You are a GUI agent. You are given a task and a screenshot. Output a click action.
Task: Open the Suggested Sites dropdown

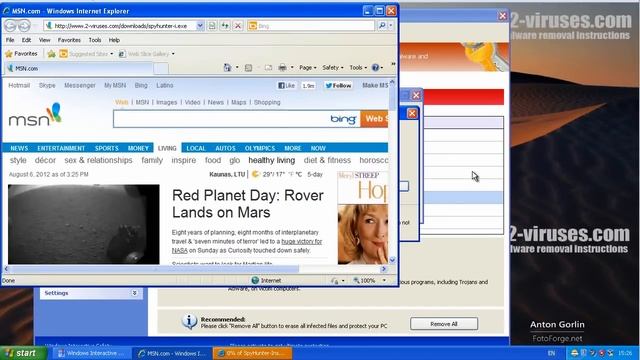pyautogui.click(x=111, y=54)
